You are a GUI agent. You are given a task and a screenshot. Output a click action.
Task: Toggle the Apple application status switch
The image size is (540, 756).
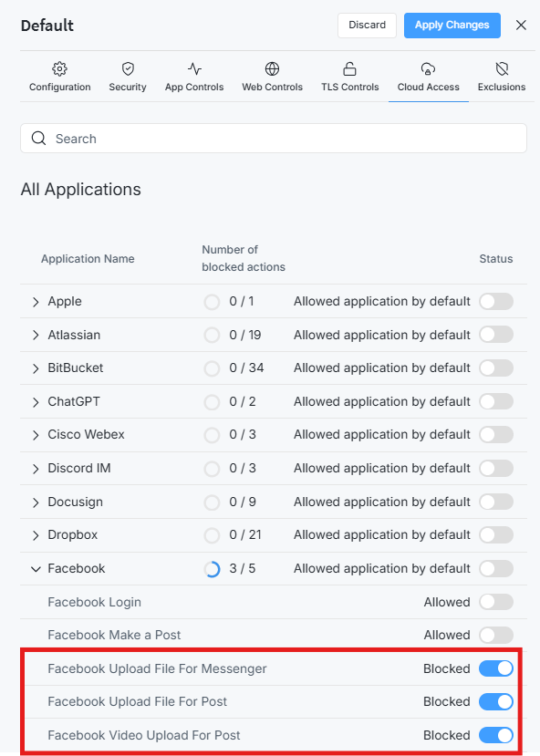click(x=496, y=301)
